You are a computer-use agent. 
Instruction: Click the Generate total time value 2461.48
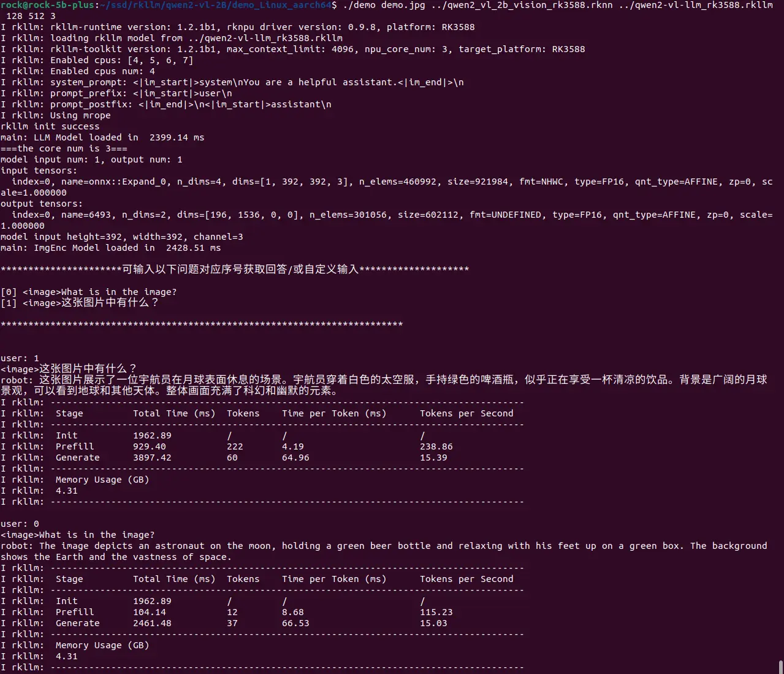coord(152,623)
